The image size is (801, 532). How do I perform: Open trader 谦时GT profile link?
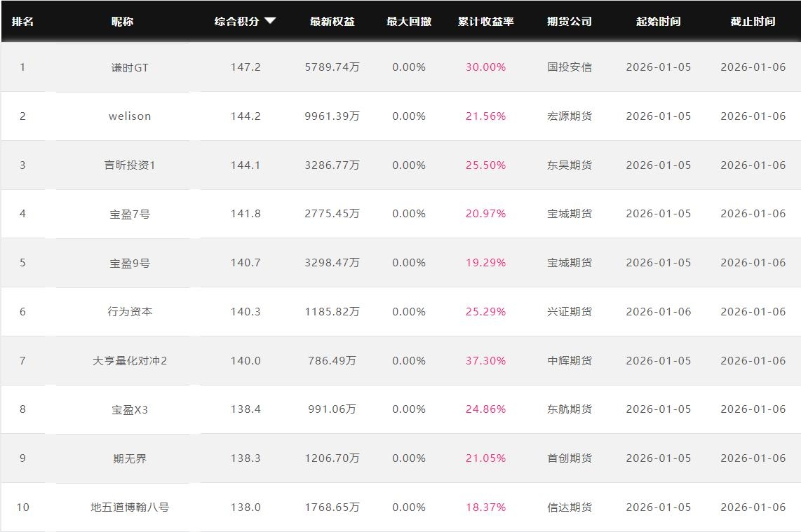130,67
